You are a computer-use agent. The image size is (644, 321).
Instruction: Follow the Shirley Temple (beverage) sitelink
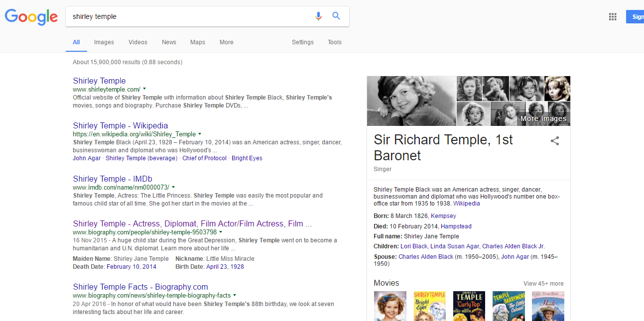tap(141, 158)
